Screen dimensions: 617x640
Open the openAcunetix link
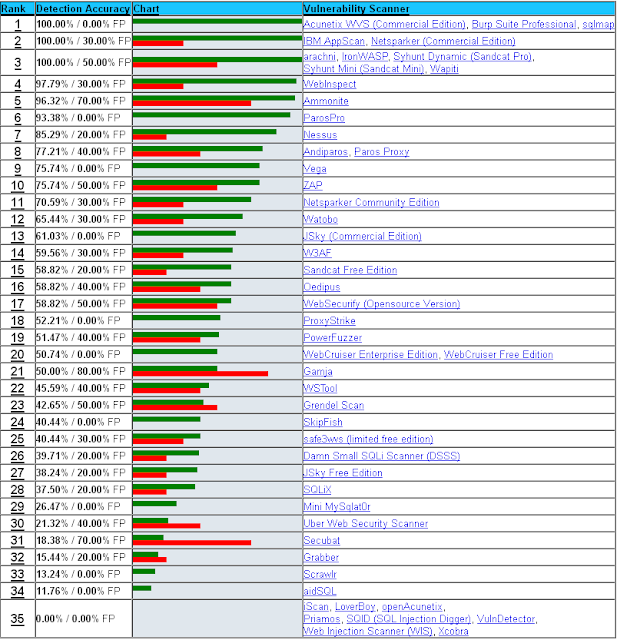pyautogui.click(x=412, y=607)
